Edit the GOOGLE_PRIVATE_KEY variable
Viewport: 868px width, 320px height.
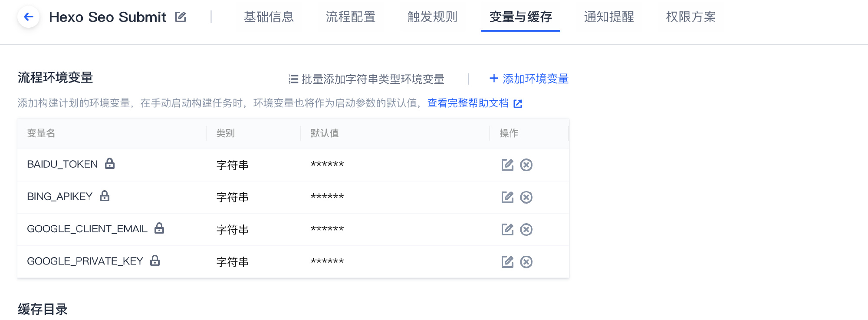point(507,262)
